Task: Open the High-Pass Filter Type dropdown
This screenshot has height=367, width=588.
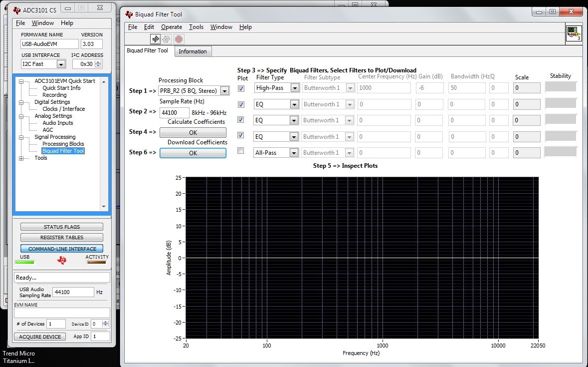Action: point(294,88)
